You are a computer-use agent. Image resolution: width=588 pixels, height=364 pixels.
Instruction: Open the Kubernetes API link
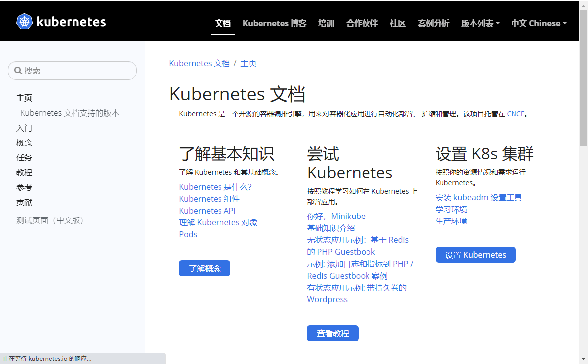click(x=208, y=211)
